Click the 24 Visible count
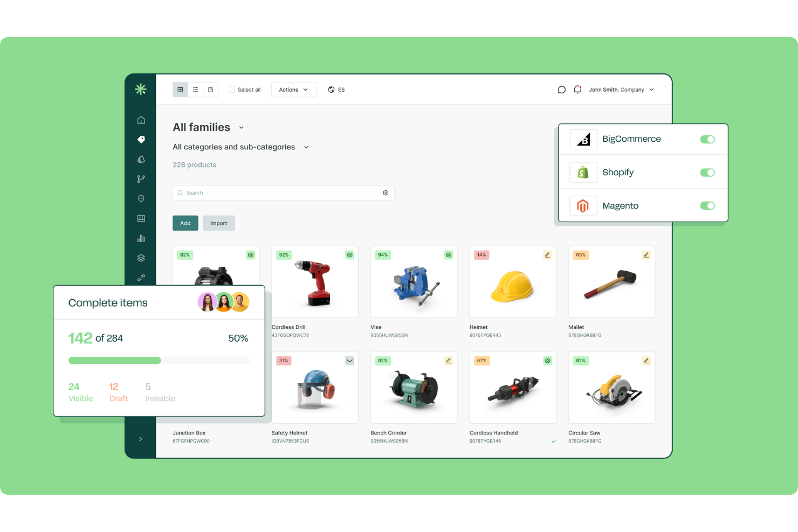Screen dimensions: 798x532 (80, 392)
